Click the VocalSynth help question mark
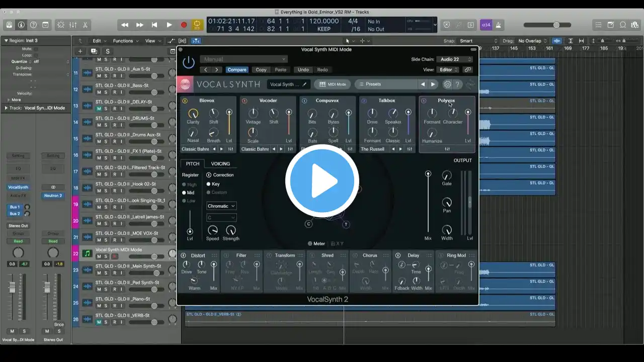 coord(458,84)
